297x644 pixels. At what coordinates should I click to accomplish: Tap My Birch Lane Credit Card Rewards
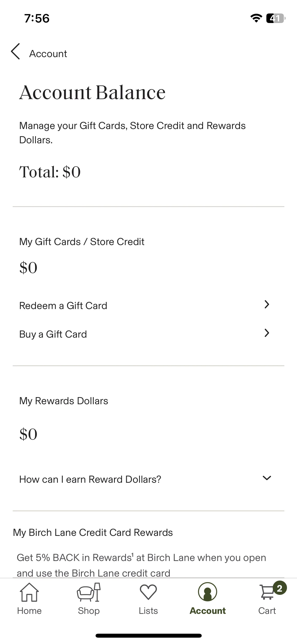[93, 533]
